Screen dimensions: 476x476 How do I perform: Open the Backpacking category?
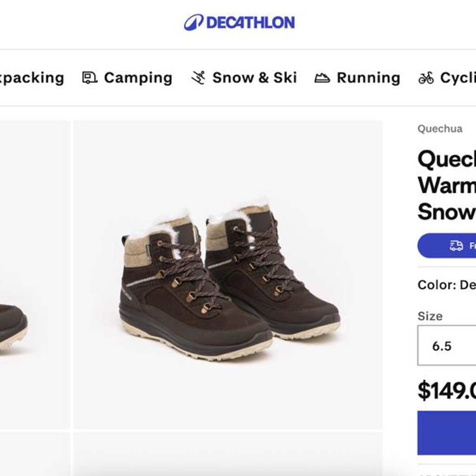32,78
